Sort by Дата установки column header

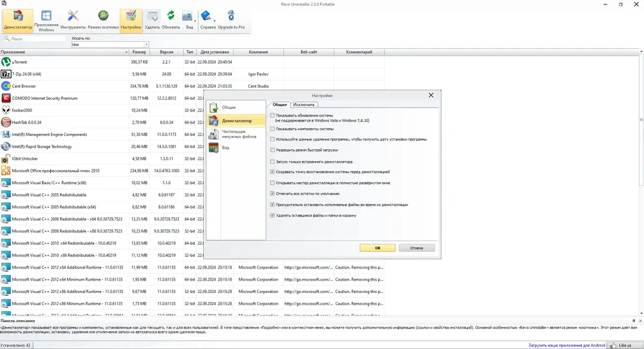[x=214, y=52]
